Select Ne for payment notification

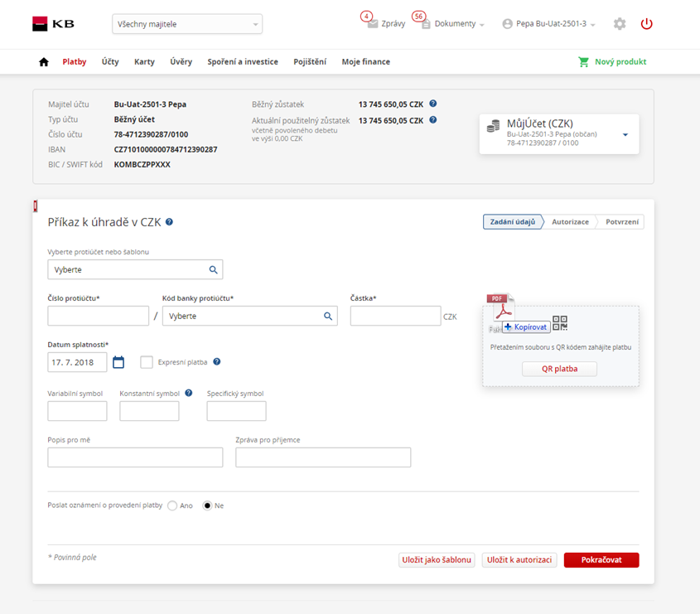(x=207, y=505)
